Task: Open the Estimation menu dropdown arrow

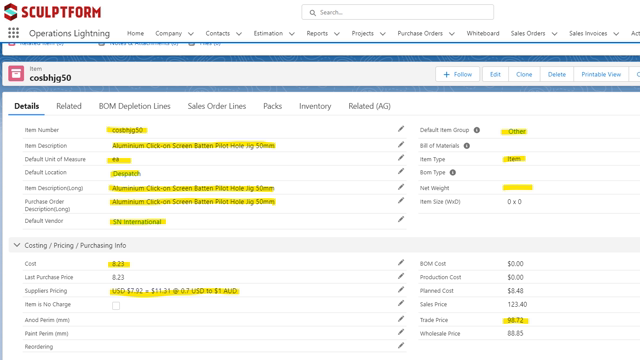Action: [291, 34]
